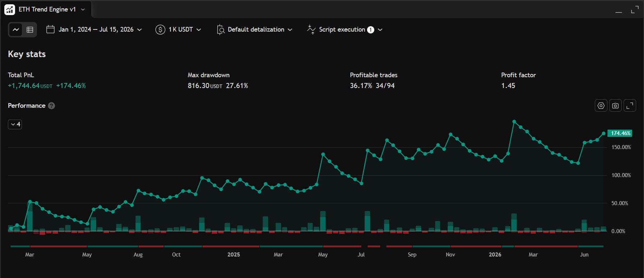The image size is (644, 278).
Task: Click the calendar icon for date range
Action: click(x=50, y=29)
